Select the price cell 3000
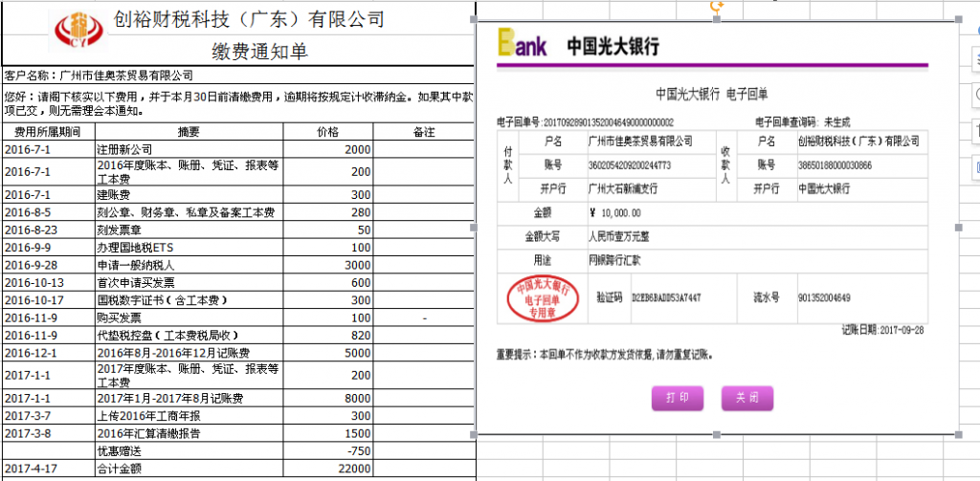980x481 pixels. pyautogui.click(x=328, y=265)
